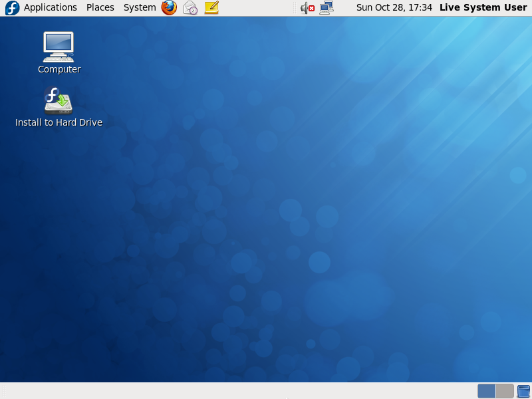Click the "Install to Hard Drive" label
Image resolution: width=532 pixels, height=399 pixels.
(59, 122)
